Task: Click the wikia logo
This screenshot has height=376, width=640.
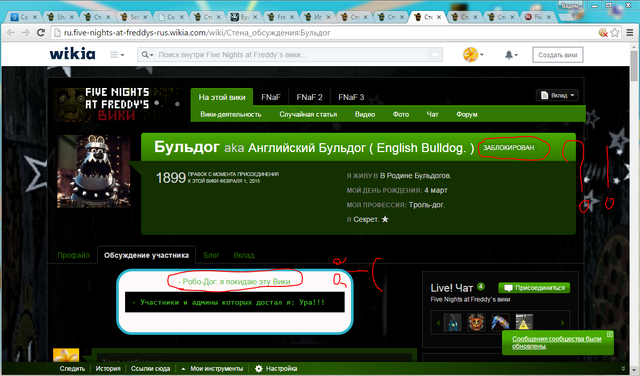Action: (73, 54)
